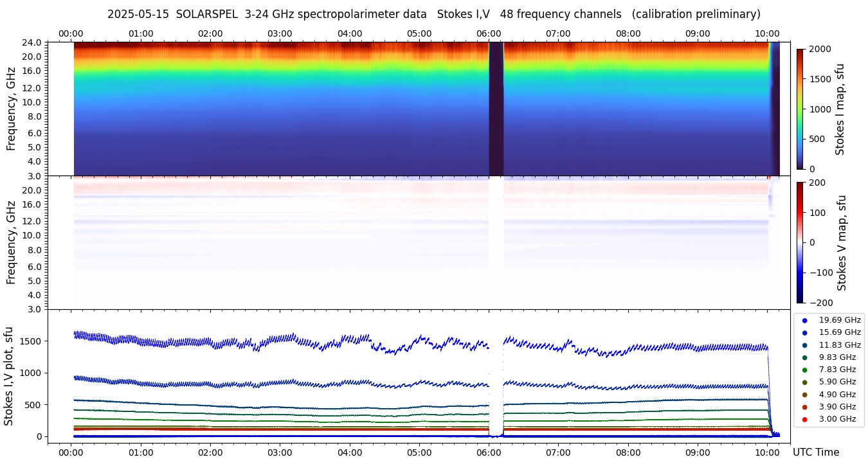This screenshot has height=466, width=868.
Task: Select the 4.90 GHz brown legend dot
Action: (x=804, y=395)
